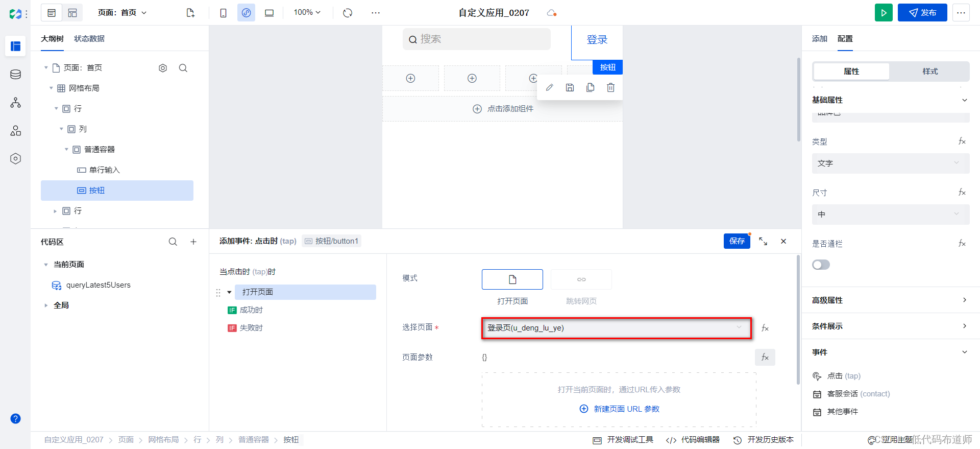Click 新建页面 URL 参数 link
Viewport: 980px width, 449px height.
pos(620,409)
